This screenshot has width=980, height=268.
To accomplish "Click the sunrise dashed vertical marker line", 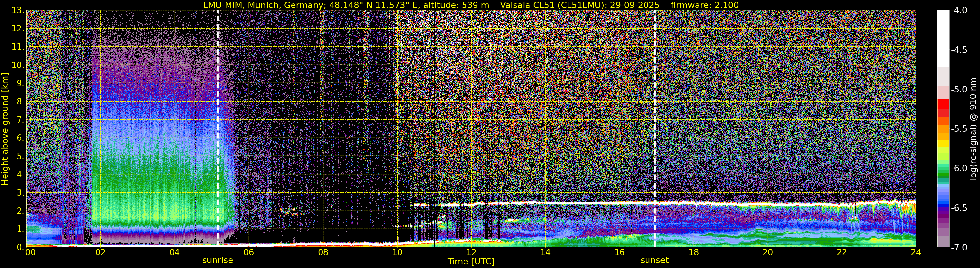I will pos(217,128).
